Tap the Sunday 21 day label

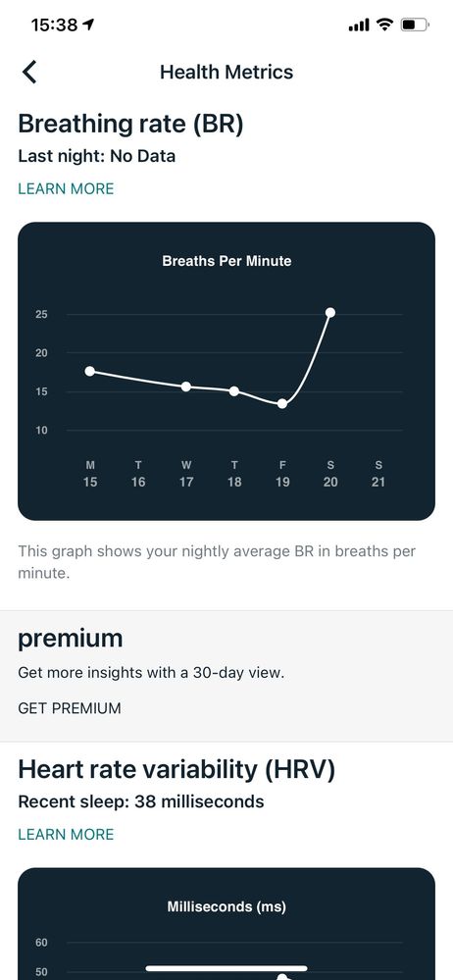click(x=378, y=474)
